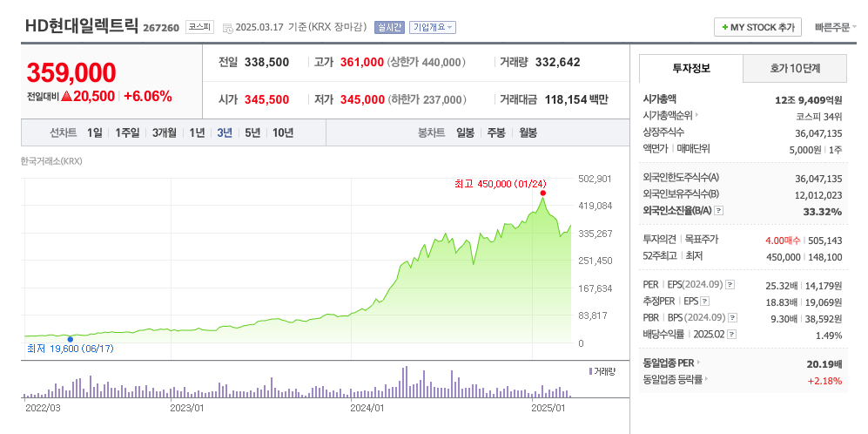Click the stock code 267260
868x434 pixels.
(x=161, y=28)
